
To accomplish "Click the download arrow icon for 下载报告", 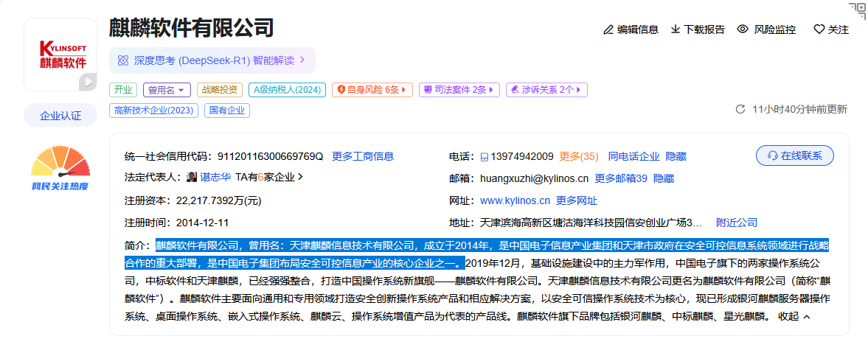I will click(676, 29).
